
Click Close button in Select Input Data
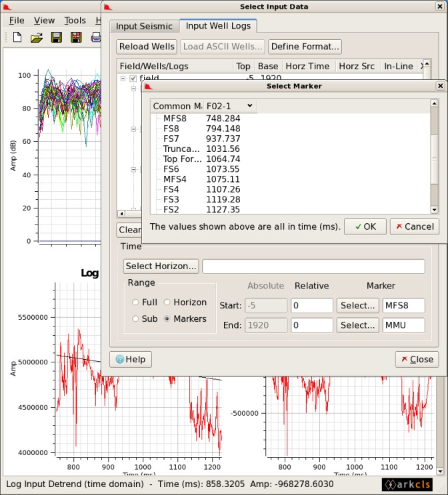(x=417, y=359)
